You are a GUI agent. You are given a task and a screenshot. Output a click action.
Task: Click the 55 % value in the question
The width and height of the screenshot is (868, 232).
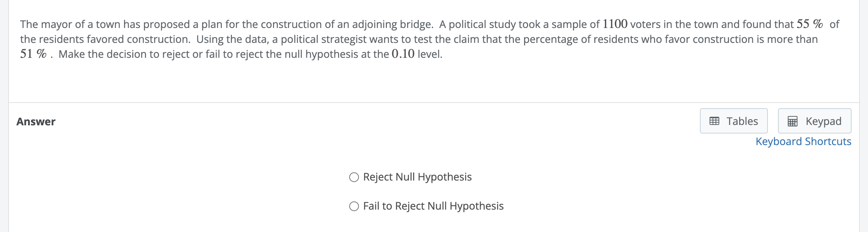click(x=809, y=24)
